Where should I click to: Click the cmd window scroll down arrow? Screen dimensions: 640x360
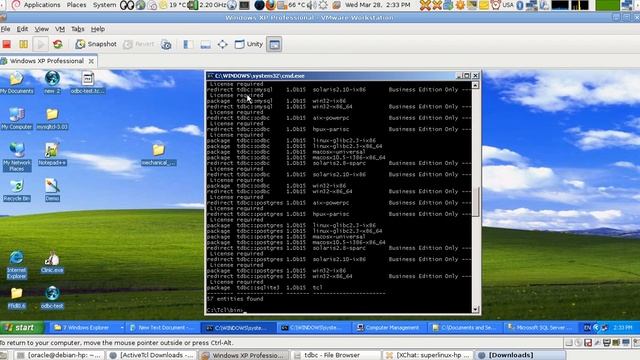tap(476, 309)
